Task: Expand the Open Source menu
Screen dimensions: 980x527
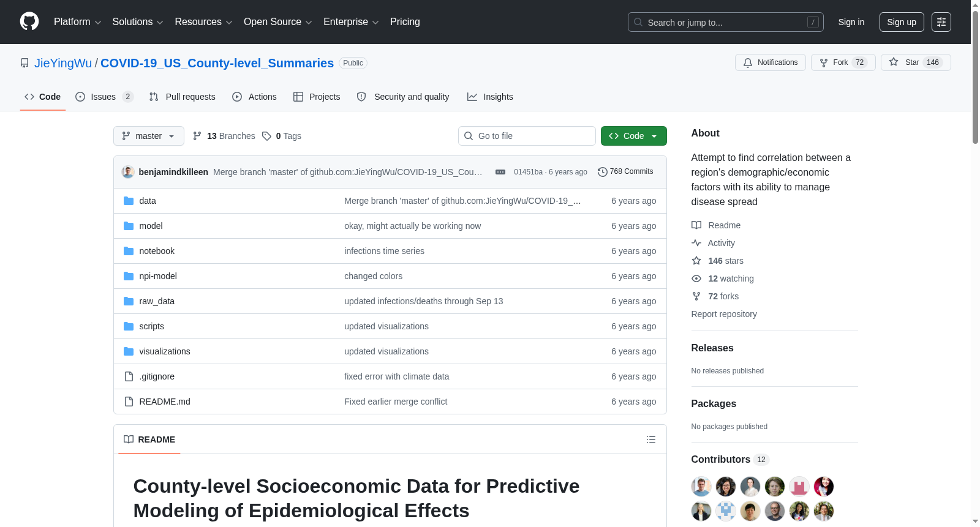Action: [x=278, y=22]
